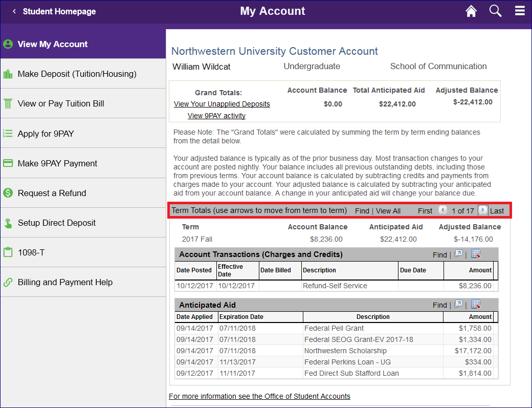The image size is (532, 408).
Task: Open Make Deposit (Tuition/Housing)
Action: click(x=83, y=74)
